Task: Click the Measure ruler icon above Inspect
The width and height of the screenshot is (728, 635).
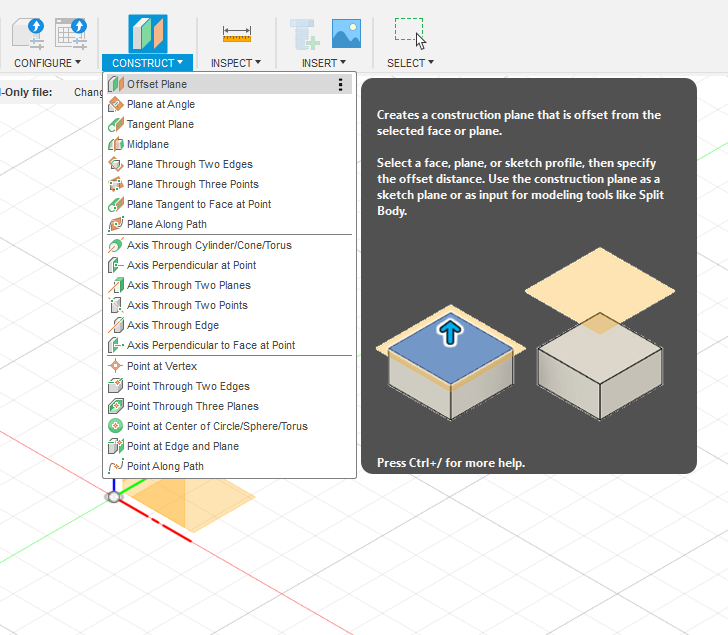Action: coord(237,34)
